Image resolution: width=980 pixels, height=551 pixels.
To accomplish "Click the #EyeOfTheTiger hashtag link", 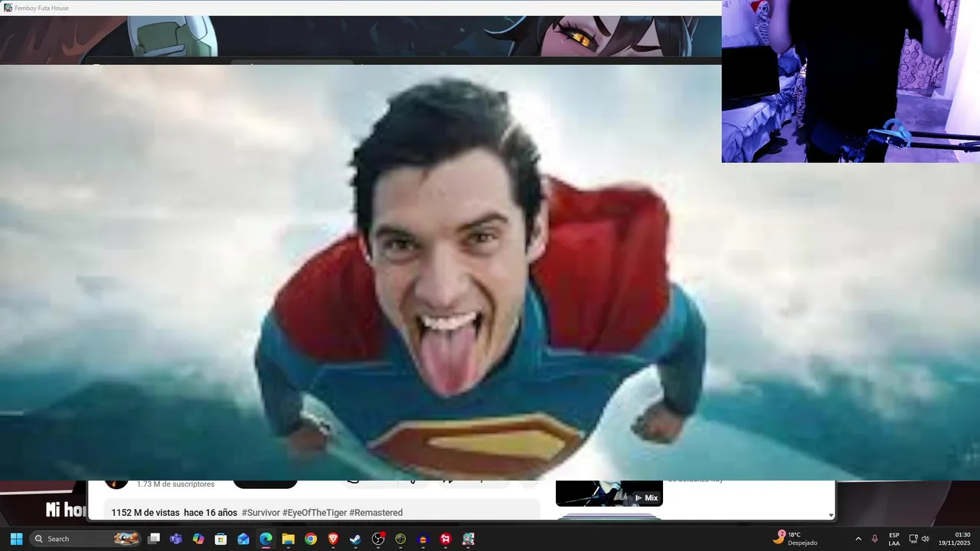I will [315, 513].
